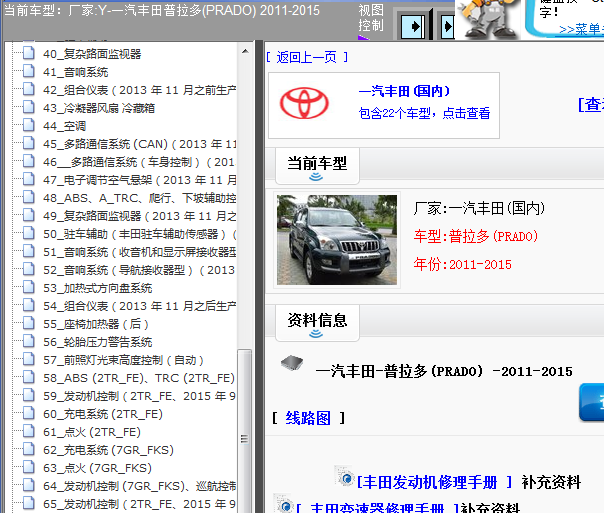Click disc icon beside 丰田发动机修理手册

tap(345, 477)
